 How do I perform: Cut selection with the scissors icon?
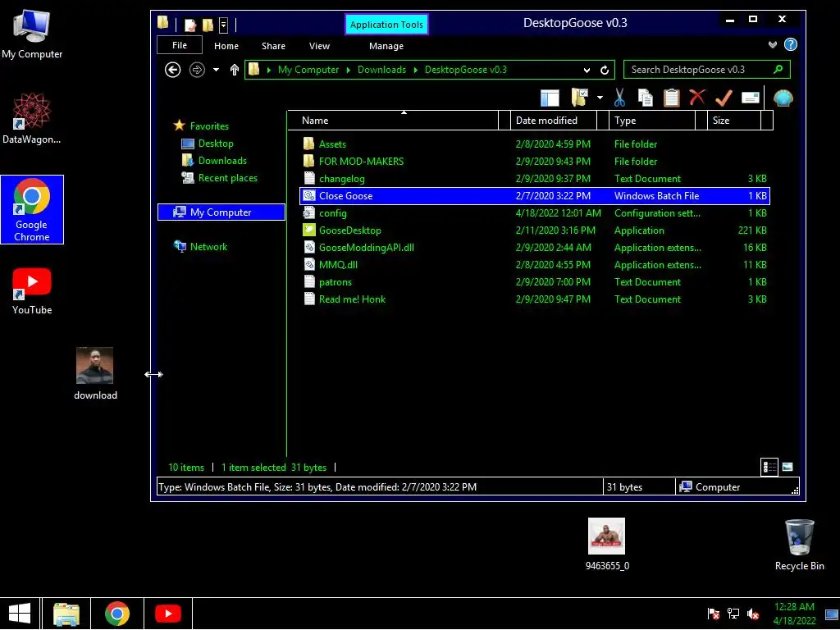[x=620, y=98]
